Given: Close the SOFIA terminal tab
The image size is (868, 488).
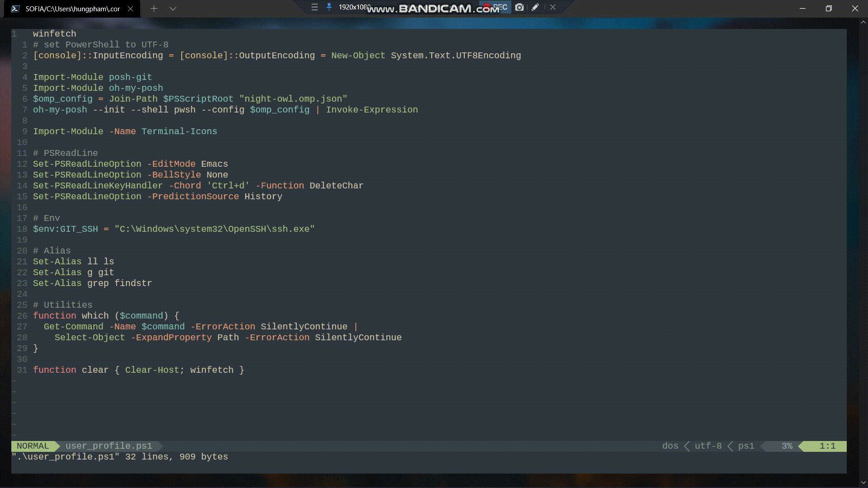Looking at the screenshot, I should click(131, 8).
